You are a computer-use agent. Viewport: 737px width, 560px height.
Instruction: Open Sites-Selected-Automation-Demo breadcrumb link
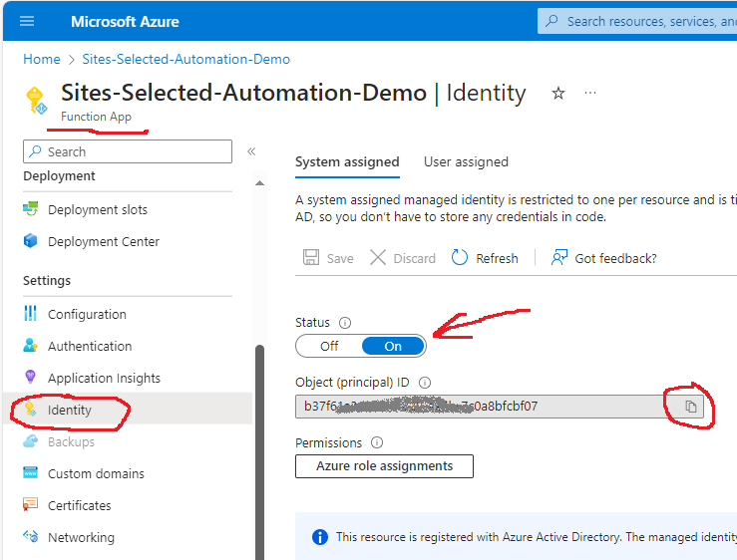tap(186, 59)
